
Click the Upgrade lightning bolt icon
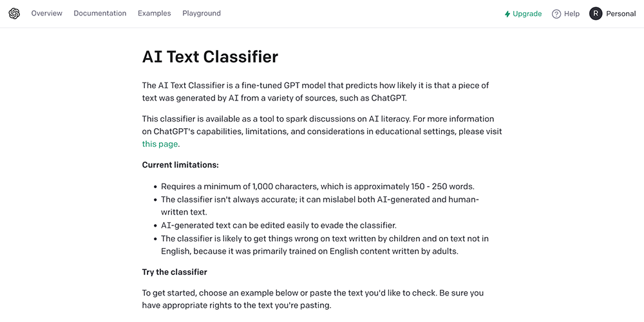[507, 14]
